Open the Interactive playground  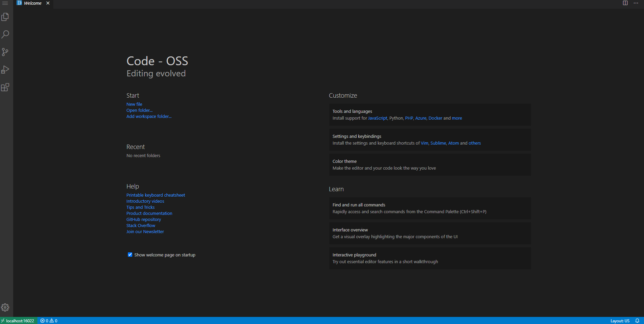click(430, 258)
